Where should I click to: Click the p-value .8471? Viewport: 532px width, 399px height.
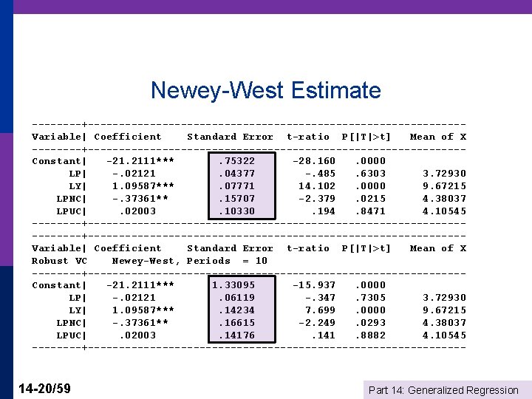click(x=370, y=211)
